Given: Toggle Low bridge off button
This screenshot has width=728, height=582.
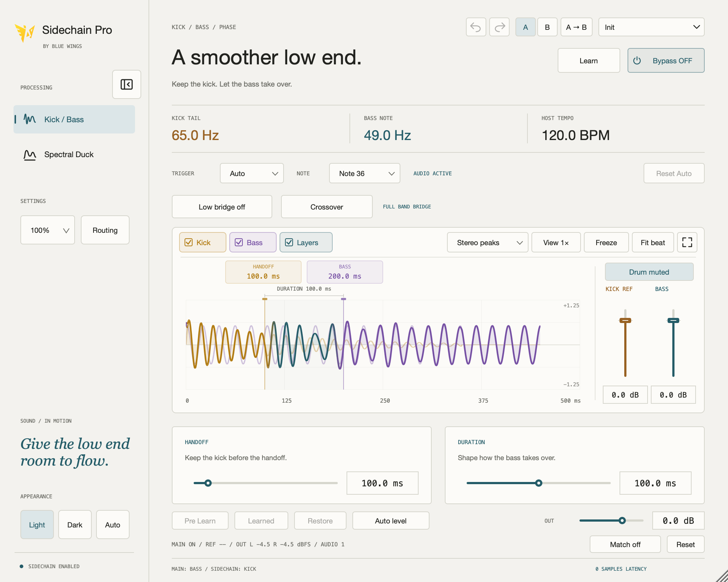Looking at the screenshot, I should [222, 207].
